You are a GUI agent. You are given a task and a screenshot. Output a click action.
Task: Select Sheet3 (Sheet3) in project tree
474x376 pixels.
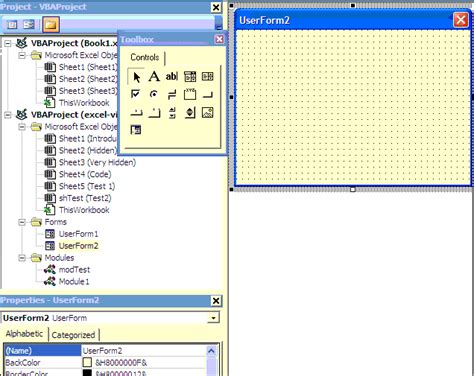tap(88, 91)
